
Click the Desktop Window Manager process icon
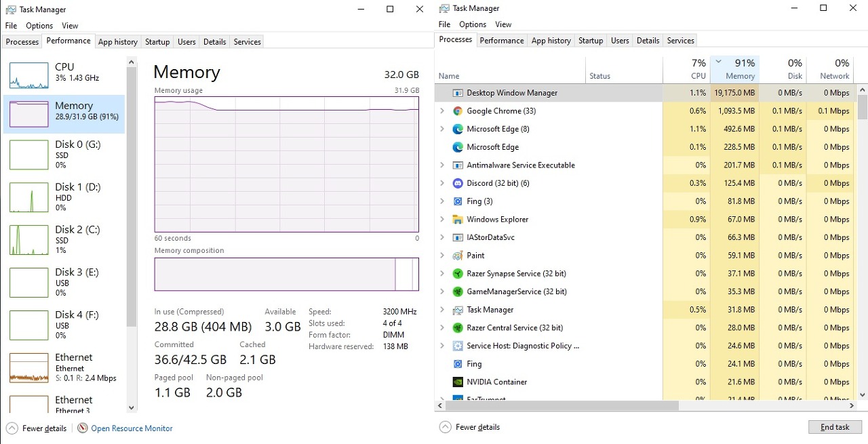click(x=458, y=93)
